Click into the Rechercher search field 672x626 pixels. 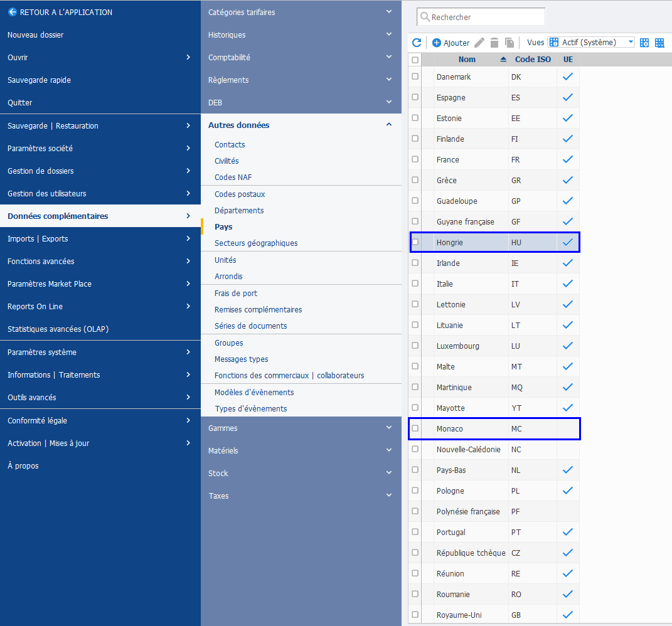[481, 17]
